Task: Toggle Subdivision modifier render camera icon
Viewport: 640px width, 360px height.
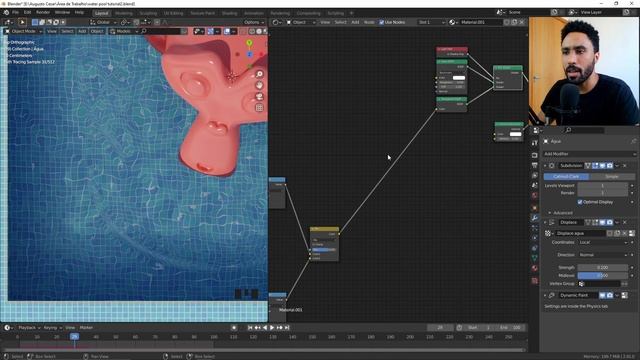Action: [x=610, y=166]
